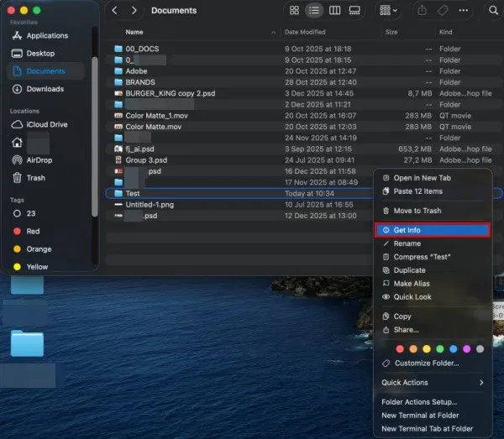Screen dimensions: 504x439
Task: Apply the red color tag swatch
Action: click(400, 348)
